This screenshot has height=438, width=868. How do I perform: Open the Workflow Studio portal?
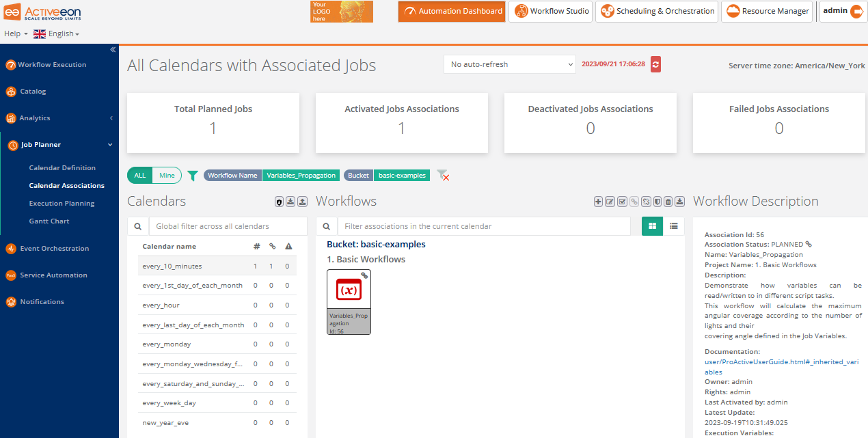(550, 12)
